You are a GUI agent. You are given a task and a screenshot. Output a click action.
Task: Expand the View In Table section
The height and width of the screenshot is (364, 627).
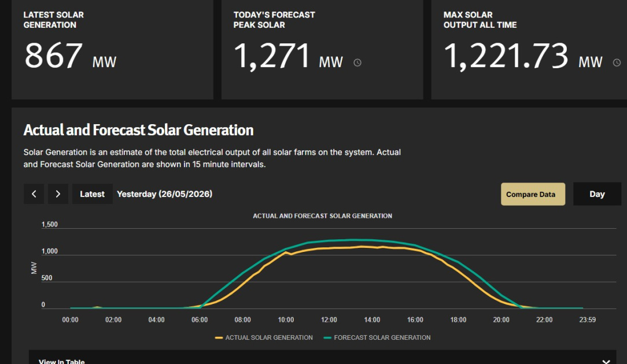click(x=322, y=358)
